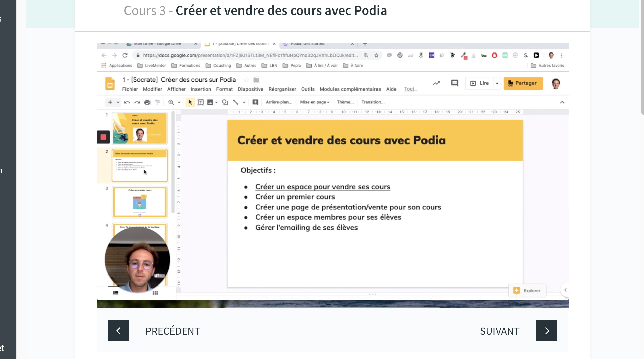
Task: Click the yellow Partager button
Action: pos(523,83)
